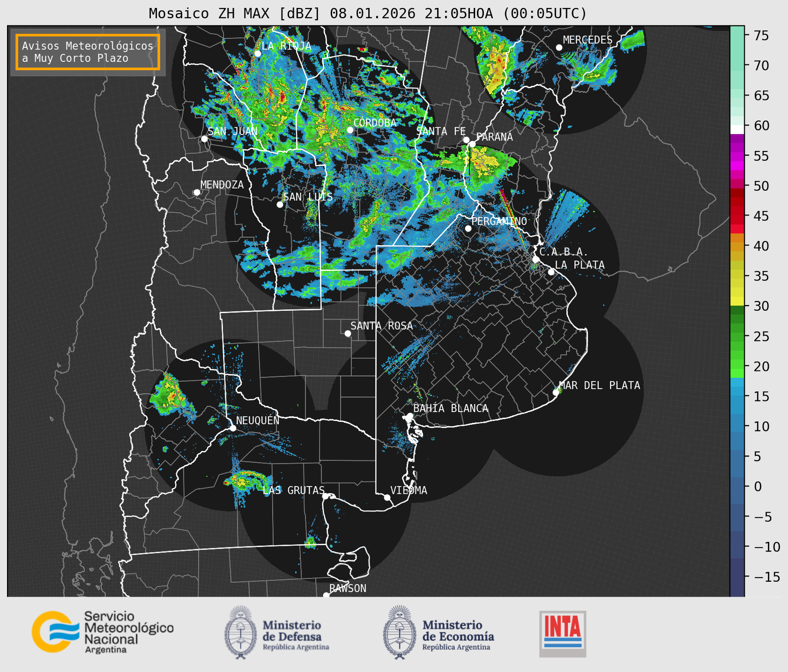Click the Paraná city marker dot
This screenshot has height=672, width=788.
point(472,144)
